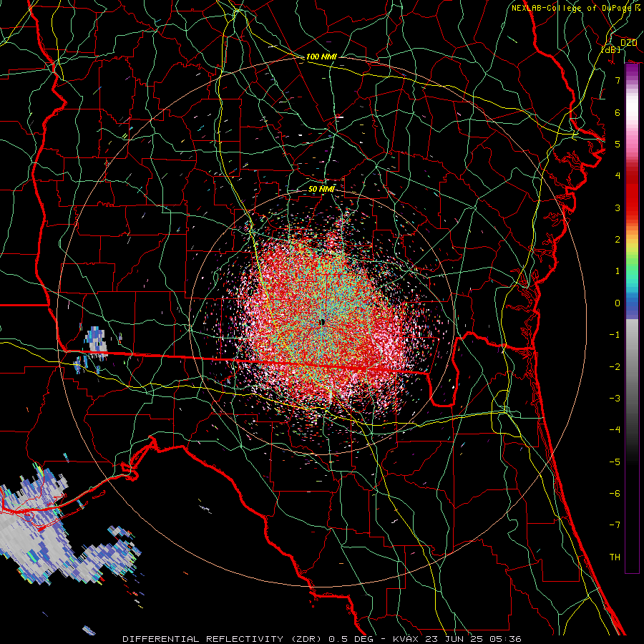
Task: Click the black radar site marker at center
Action: pyautogui.click(x=323, y=323)
